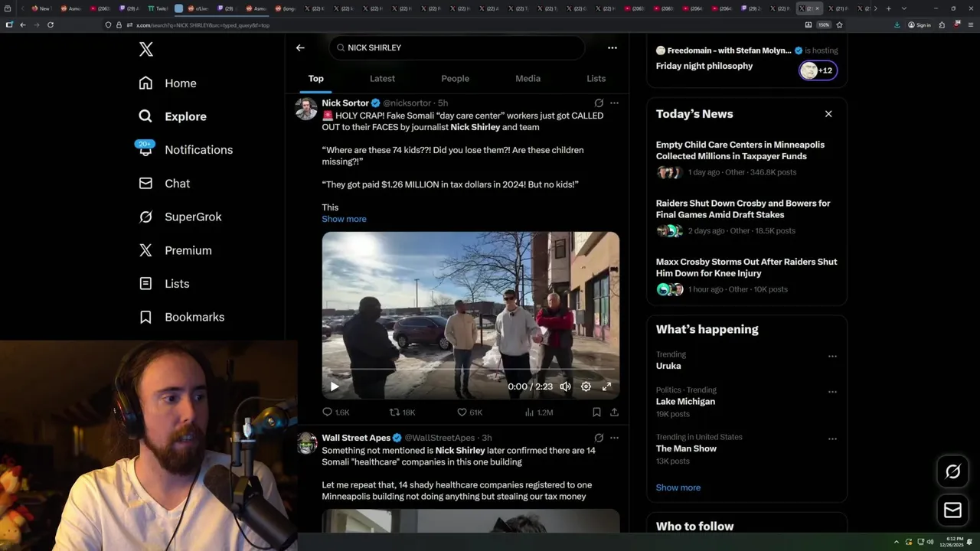Image resolution: width=980 pixels, height=551 pixels.
Task: Open the floating Grok button
Action: (952, 472)
